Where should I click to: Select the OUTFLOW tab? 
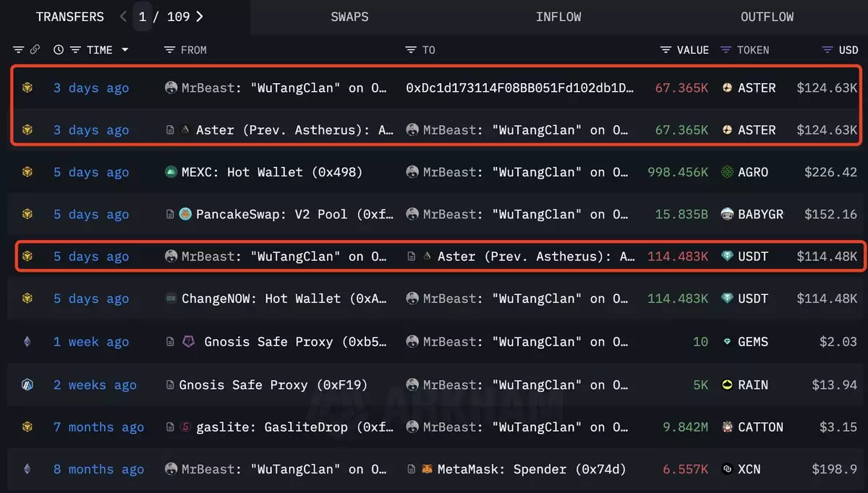pos(767,17)
